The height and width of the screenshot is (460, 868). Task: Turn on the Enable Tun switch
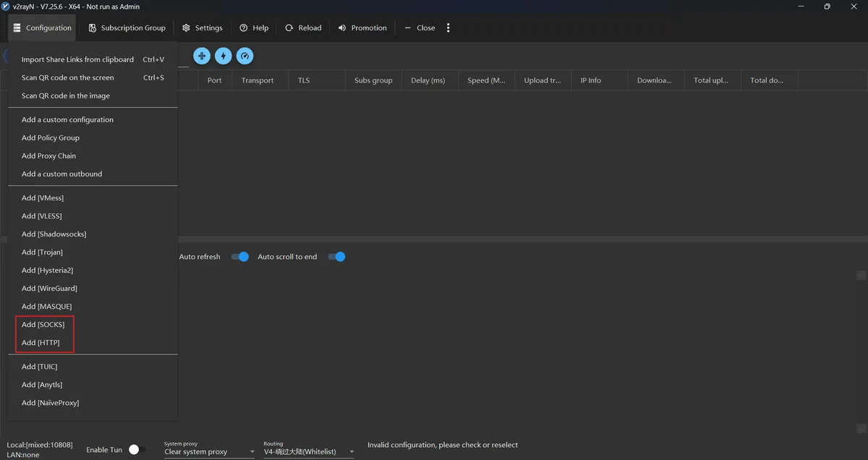point(137,450)
